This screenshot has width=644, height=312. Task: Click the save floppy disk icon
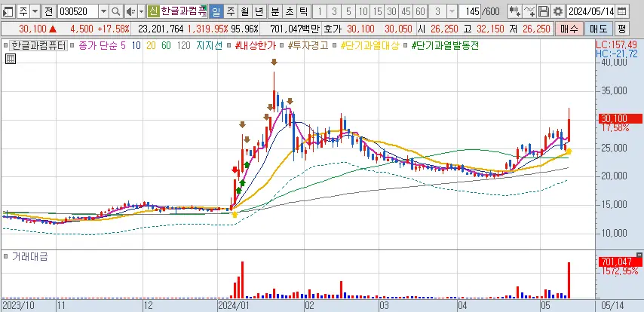click(544, 11)
